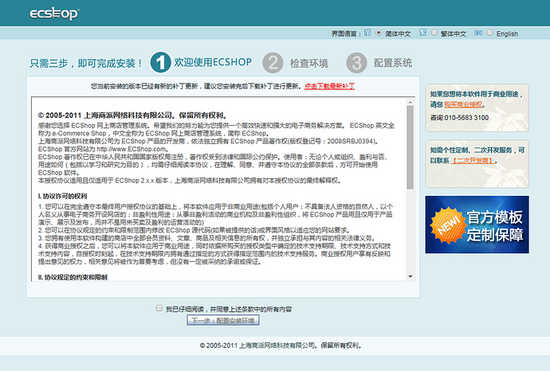Click the 下一步：配置安装环境 button
This screenshot has width=550, height=371.
(x=223, y=320)
